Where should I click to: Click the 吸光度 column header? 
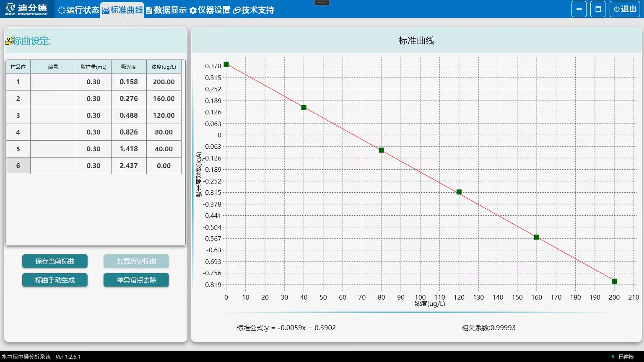pyautogui.click(x=128, y=66)
